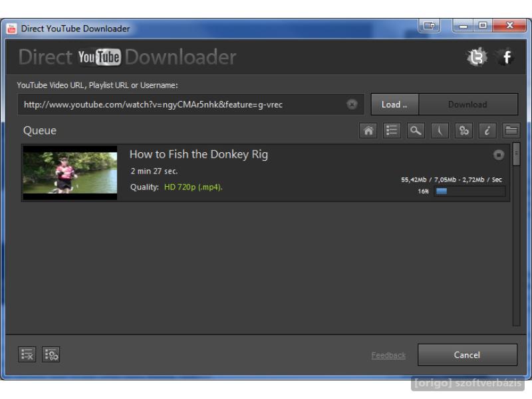Click the HD 720p (.mp4) quality text
This screenshot has height=399, width=532.
[193, 187]
